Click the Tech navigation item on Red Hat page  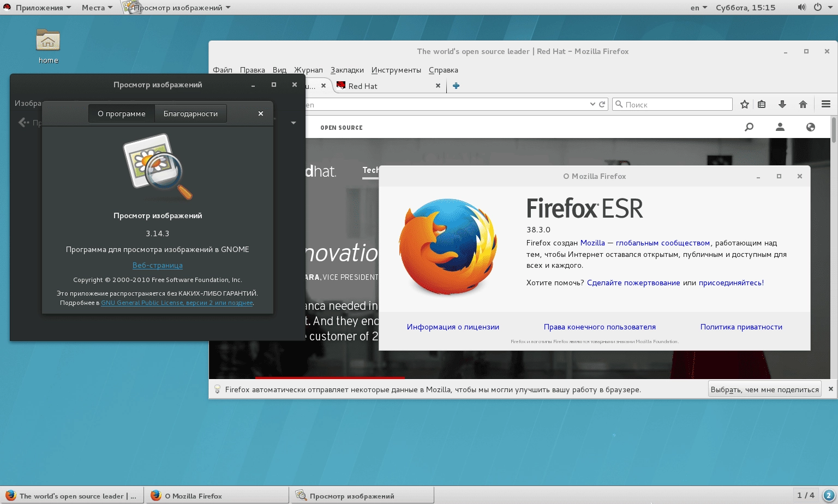pos(370,170)
